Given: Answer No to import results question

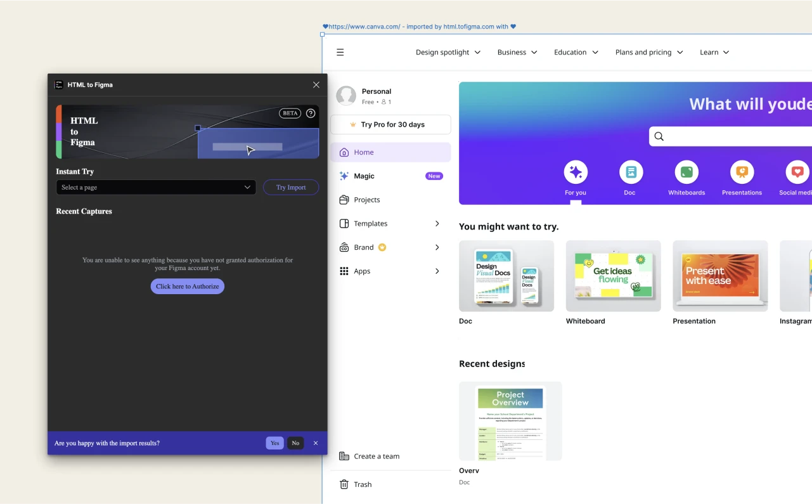Looking at the screenshot, I should 295,443.
